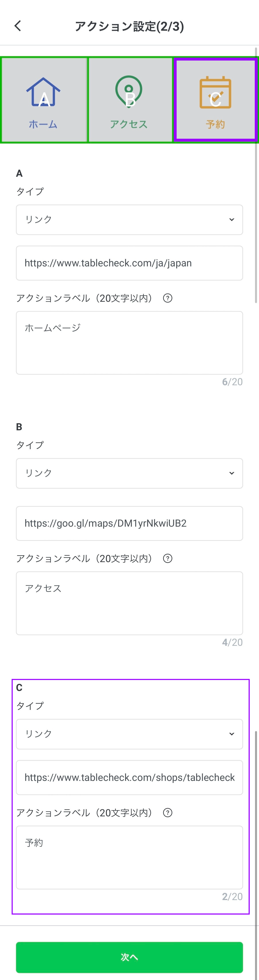
Task: Select the ホーム house icon area A
Action: (x=44, y=100)
